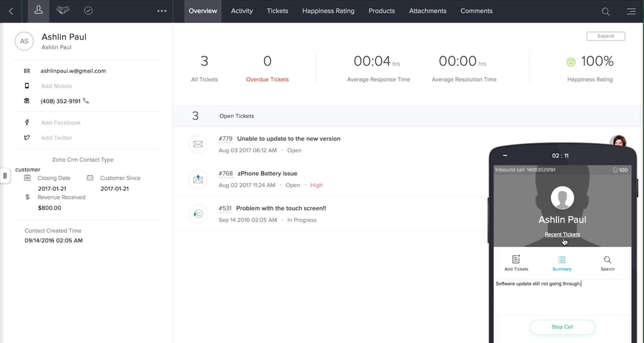Image resolution: width=644 pixels, height=343 pixels.
Task: Select the contact person icon tab
Action: tap(38, 11)
